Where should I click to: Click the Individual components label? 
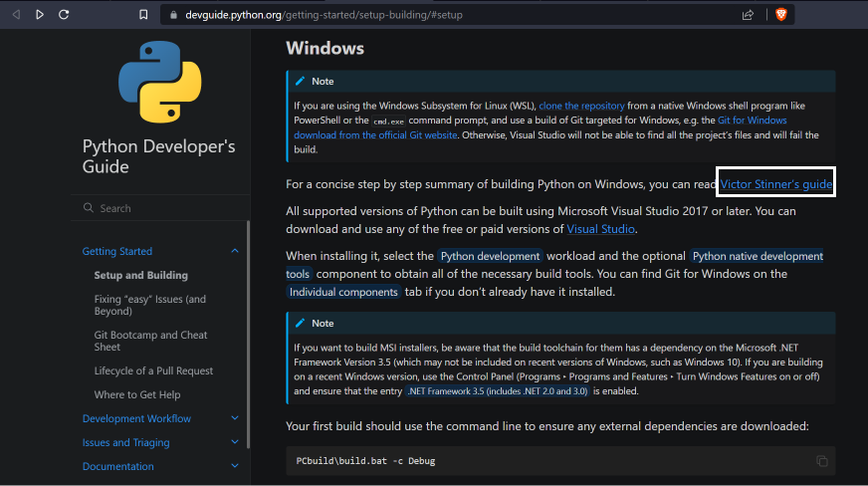tap(343, 292)
